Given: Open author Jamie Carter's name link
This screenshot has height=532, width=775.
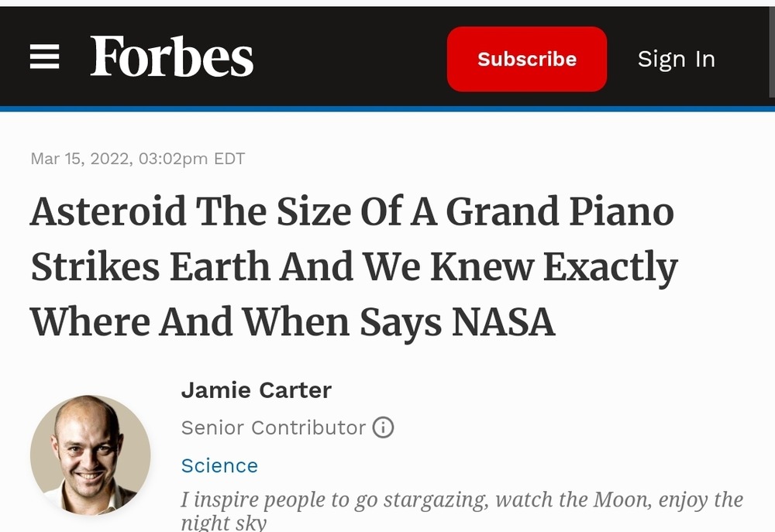Looking at the screenshot, I should click(x=256, y=390).
